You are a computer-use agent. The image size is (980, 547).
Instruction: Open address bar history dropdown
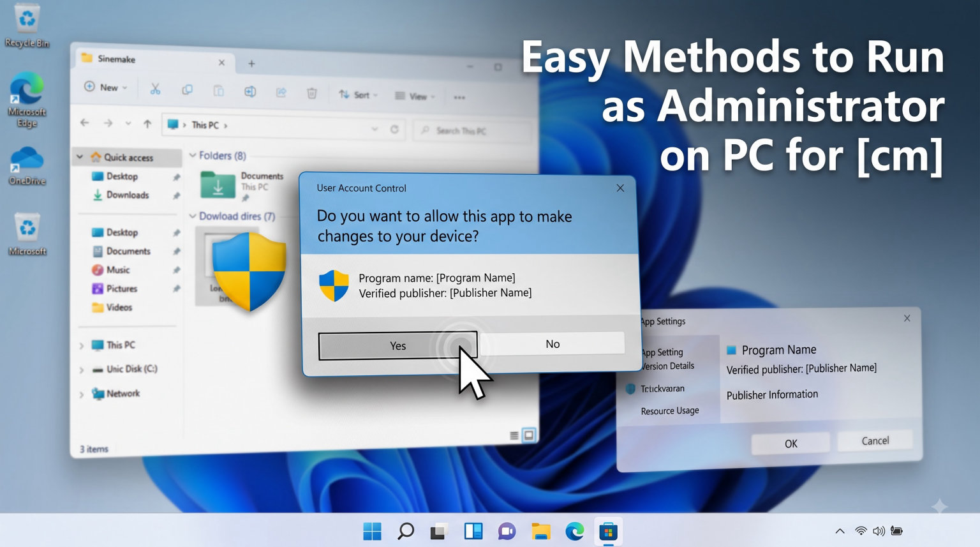375,129
